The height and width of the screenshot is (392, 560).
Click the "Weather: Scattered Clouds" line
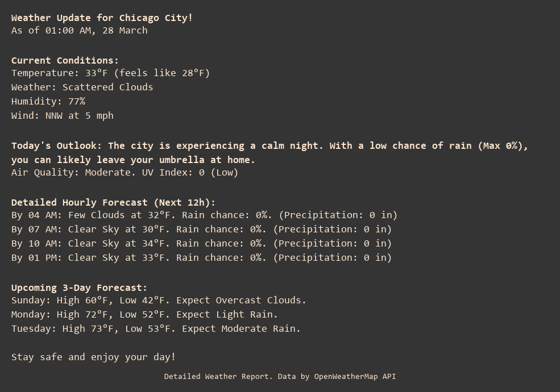82,87
